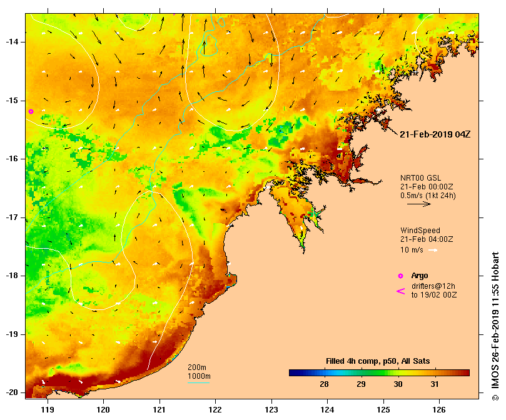Click latitude label -14

pos(12,42)
